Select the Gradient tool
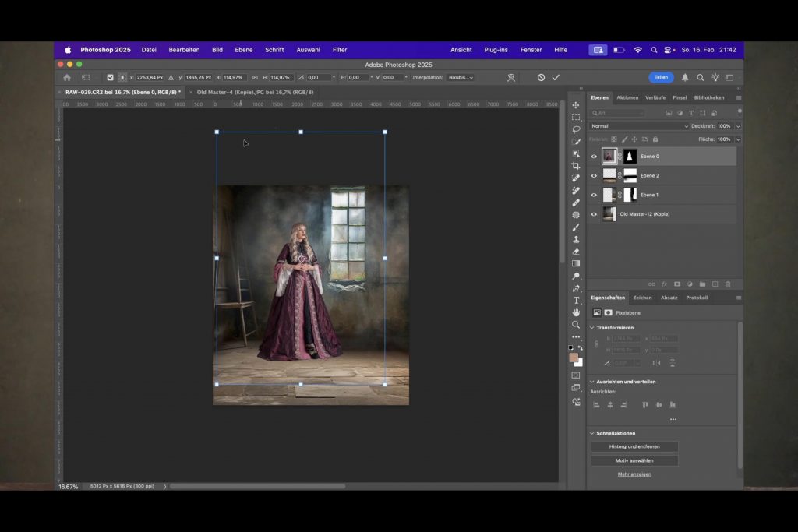Viewport: 798px width, 532px height. (576, 263)
